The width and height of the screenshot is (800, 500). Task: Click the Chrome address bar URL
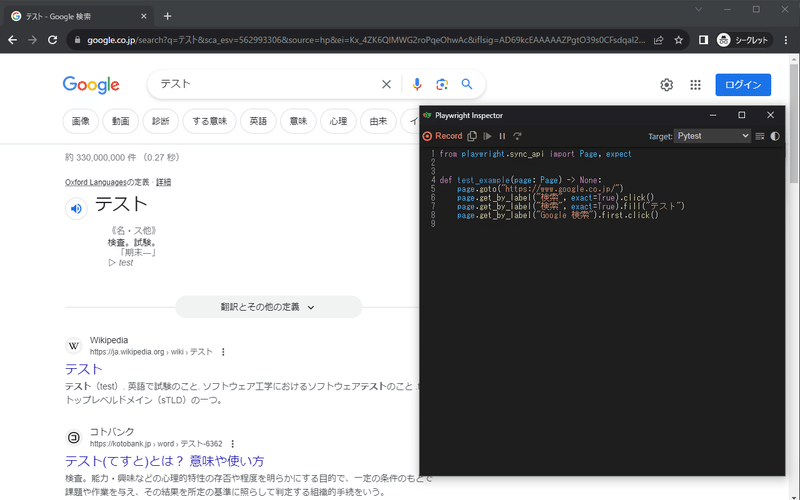coord(366,40)
